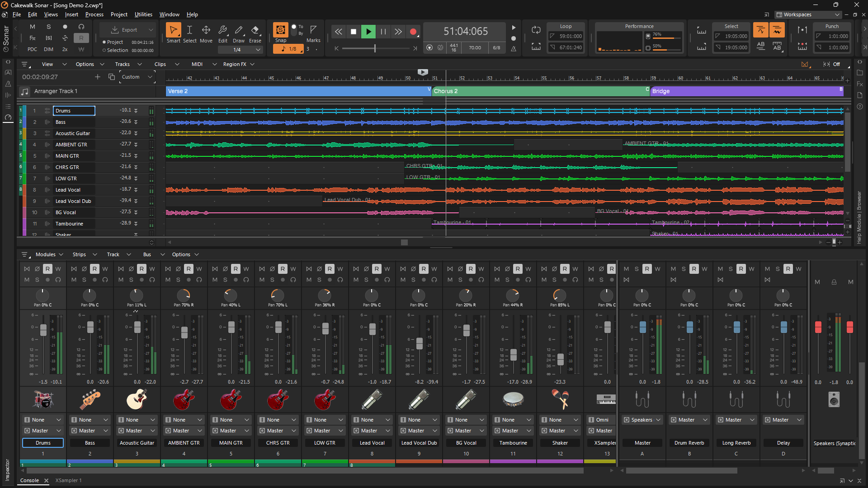This screenshot has height=488, width=868.
Task: Adjust the AMBIENT GTR pan knob
Action: coord(184,295)
